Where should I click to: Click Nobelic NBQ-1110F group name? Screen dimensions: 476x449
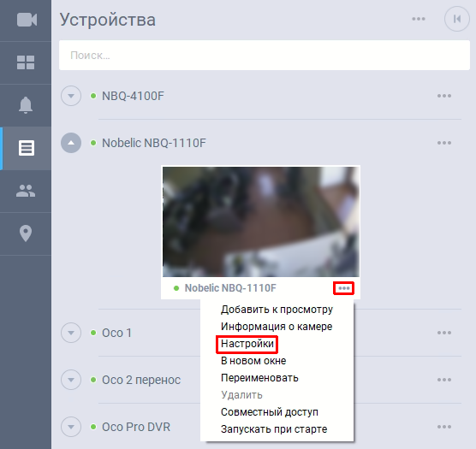coord(154,143)
